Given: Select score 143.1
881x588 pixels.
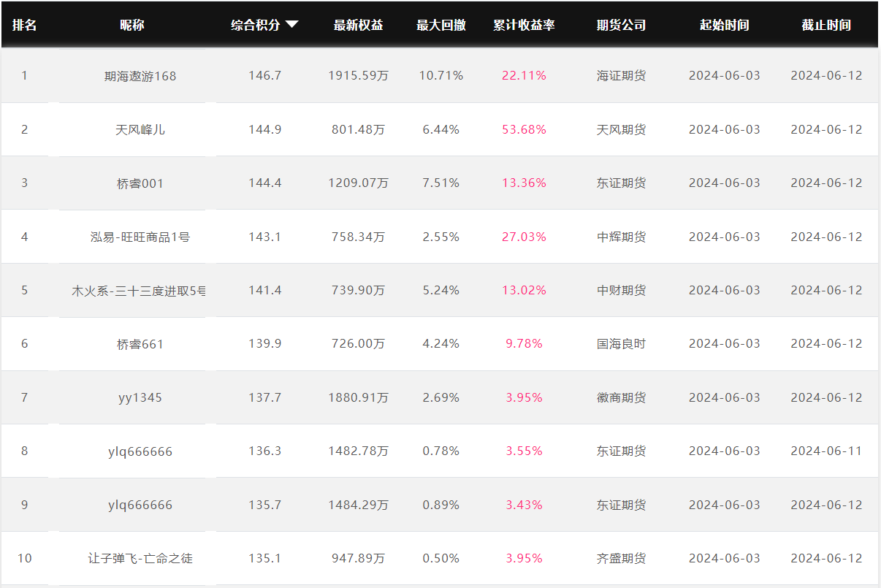Looking at the screenshot, I should point(265,237).
